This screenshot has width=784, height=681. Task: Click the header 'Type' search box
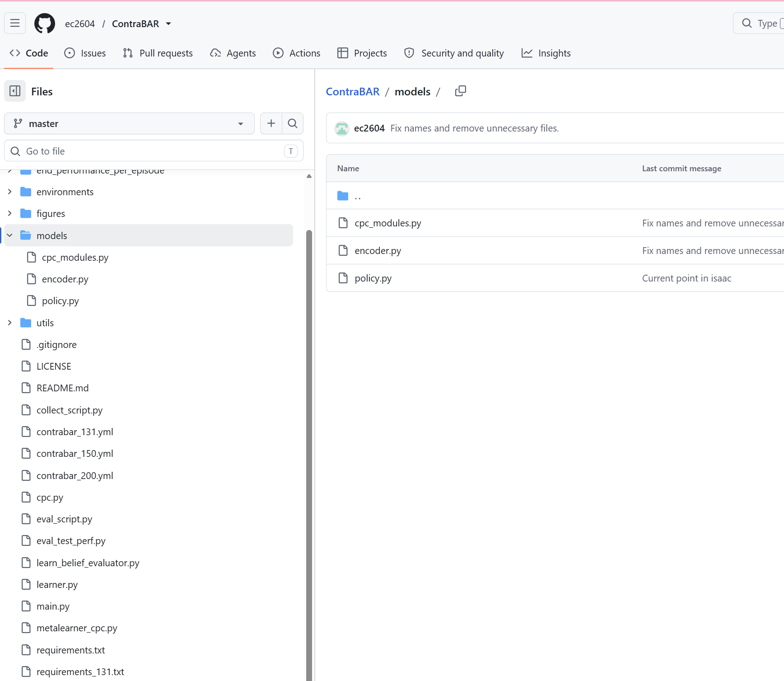759,23
